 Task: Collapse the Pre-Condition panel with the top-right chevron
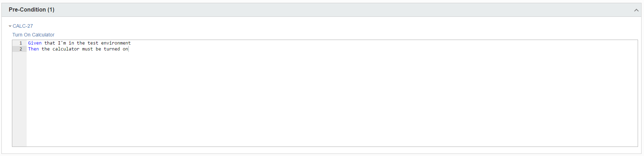point(636,10)
